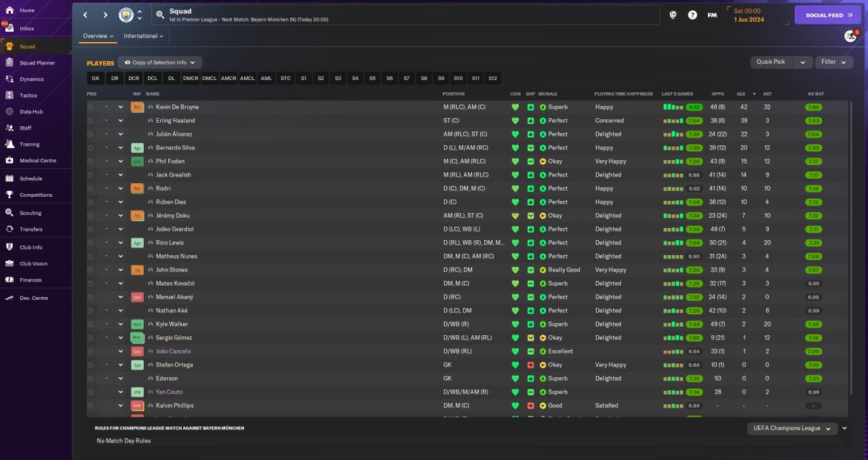The height and width of the screenshot is (460, 868).
Task: Open the FM menu icon
Action: tap(712, 15)
